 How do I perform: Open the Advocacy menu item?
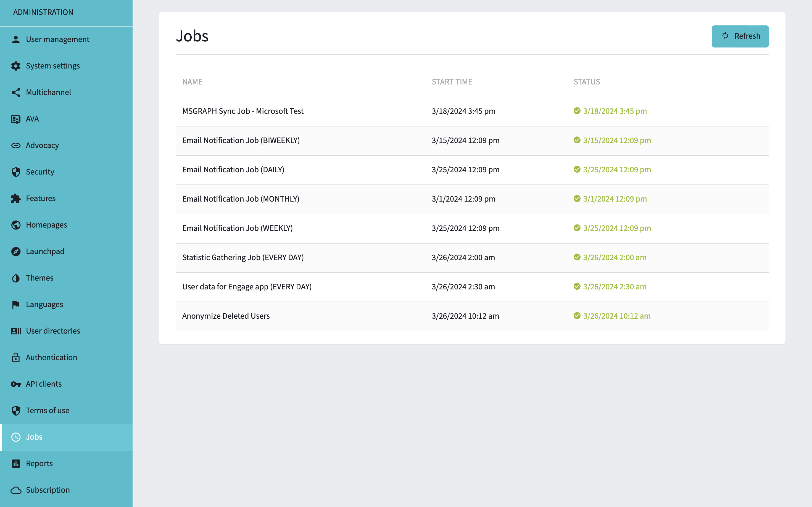coord(66,146)
